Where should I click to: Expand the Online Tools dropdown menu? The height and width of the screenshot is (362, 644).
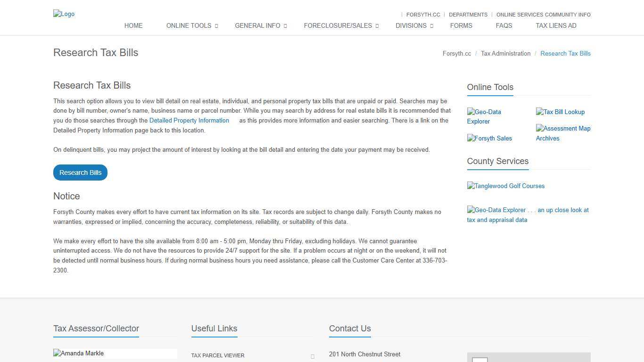click(x=191, y=26)
